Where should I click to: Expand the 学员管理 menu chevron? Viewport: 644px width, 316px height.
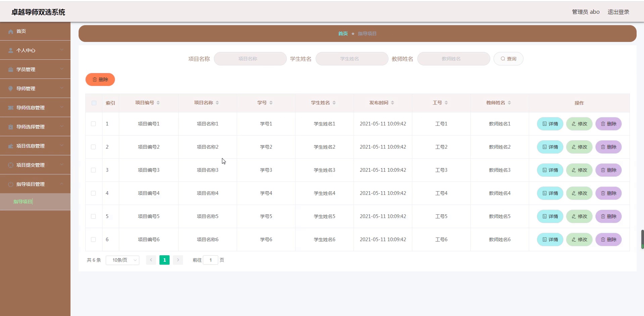pyautogui.click(x=62, y=69)
